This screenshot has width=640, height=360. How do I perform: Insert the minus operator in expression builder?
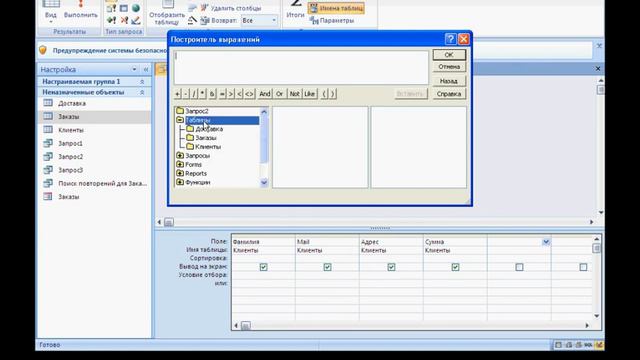point(186,94)
